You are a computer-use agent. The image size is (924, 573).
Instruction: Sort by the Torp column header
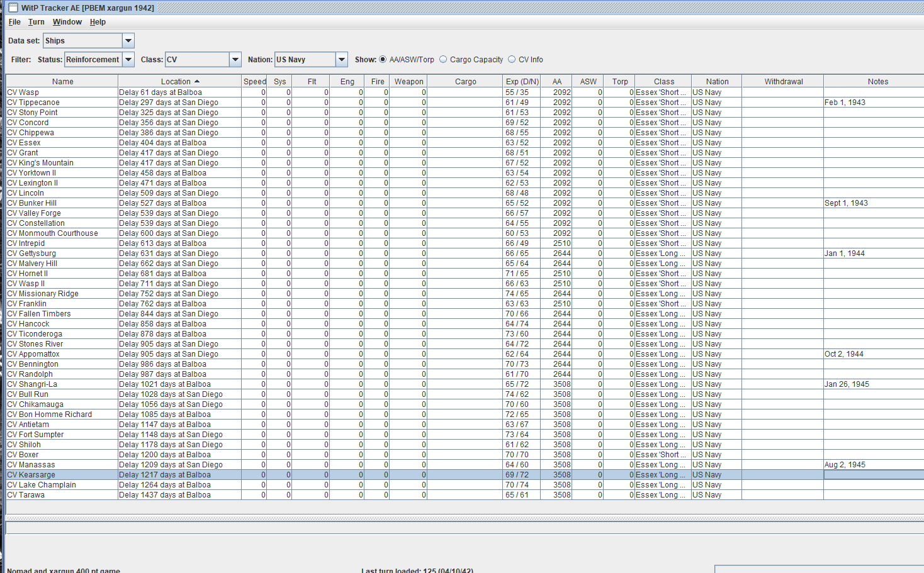coord(619,82)
